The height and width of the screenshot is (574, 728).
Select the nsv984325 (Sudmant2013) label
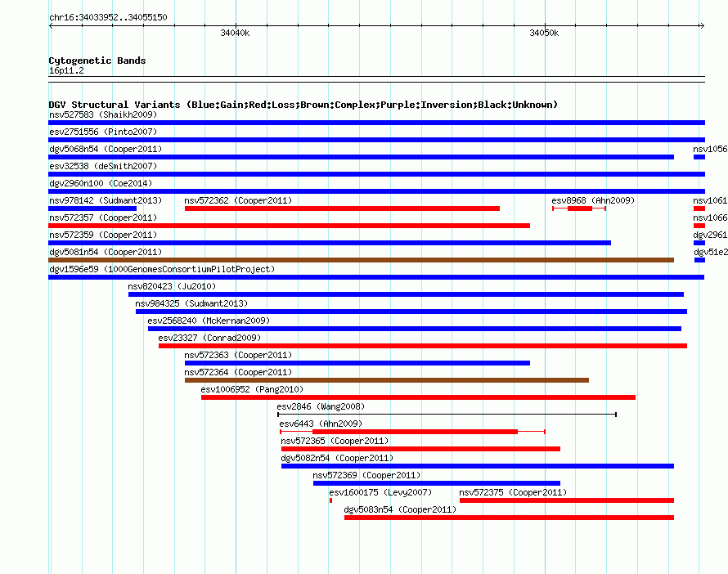[191, 303]
